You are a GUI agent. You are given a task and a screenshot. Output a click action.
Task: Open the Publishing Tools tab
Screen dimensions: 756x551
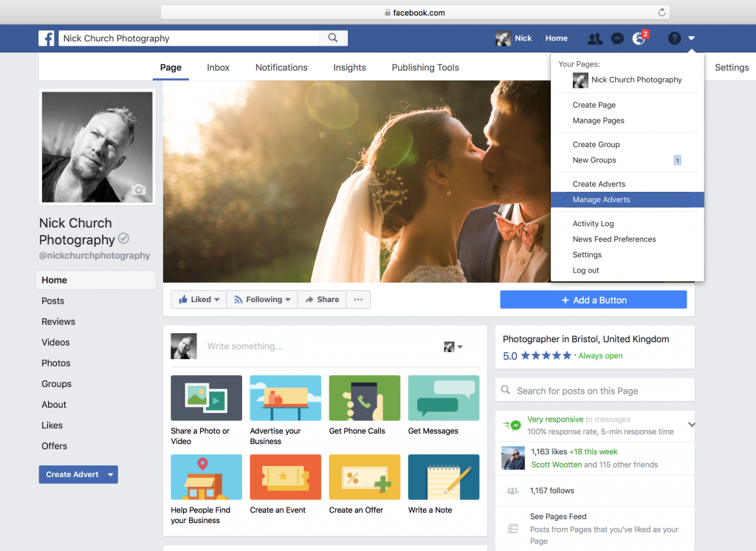[x=425, y=67]
